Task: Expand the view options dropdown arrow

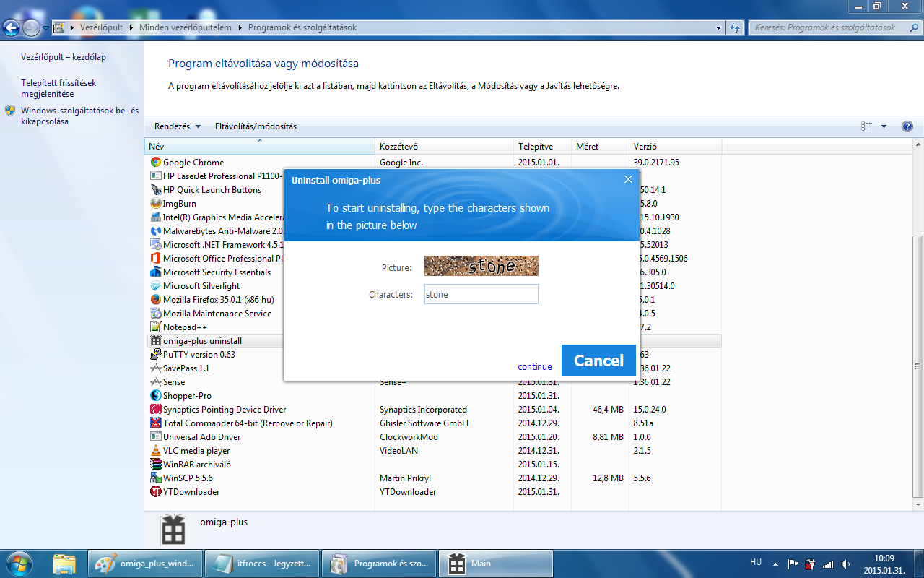Action: click(884, 126)
